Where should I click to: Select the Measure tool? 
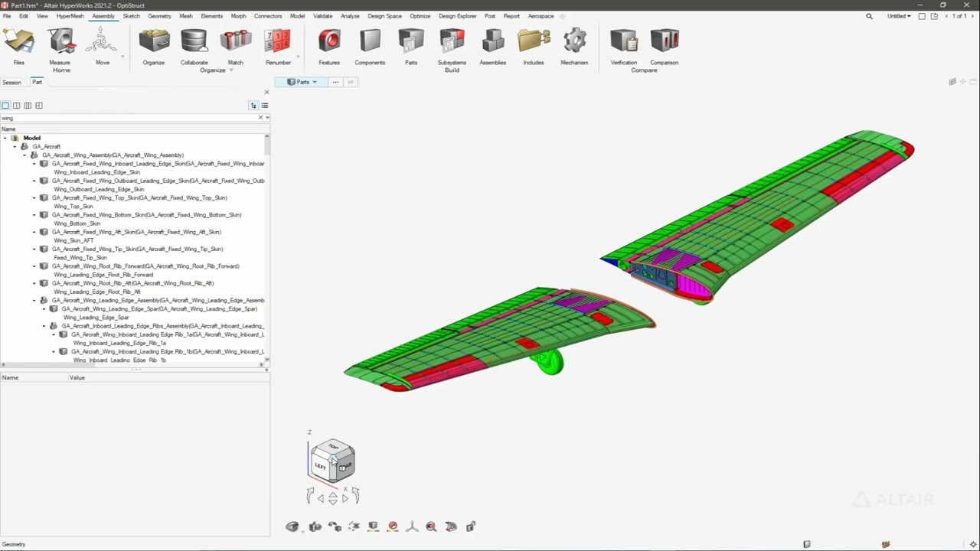point(60,47)
